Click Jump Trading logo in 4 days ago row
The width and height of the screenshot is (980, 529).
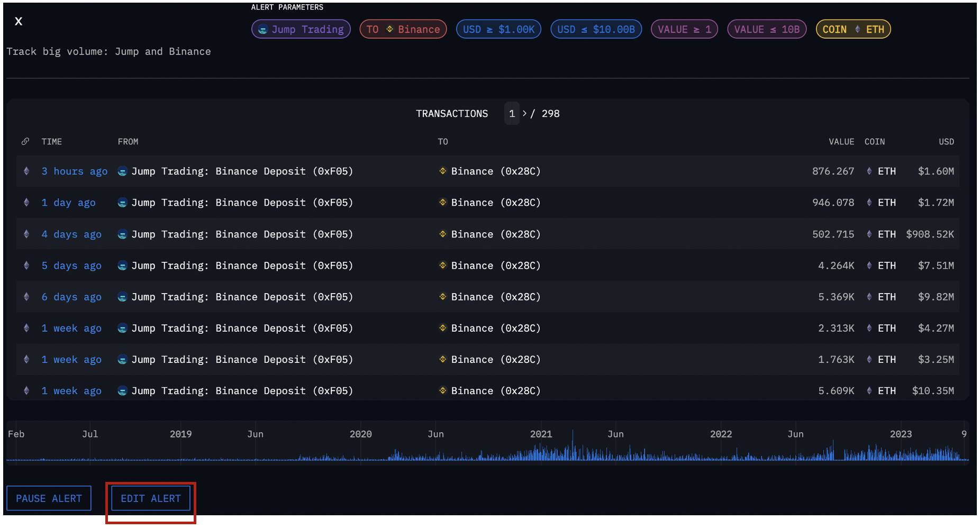pyautogui.click(x=122, y=234)
